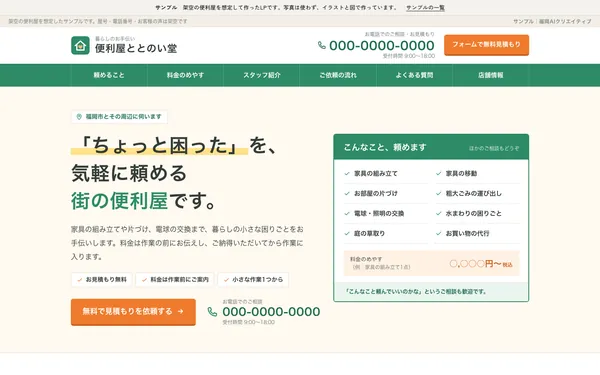This screenshot has height=375, width=600.
Task: Click the hero paragraph starting 家具の組み立てや片づけ
Action: tap(187, 243)
